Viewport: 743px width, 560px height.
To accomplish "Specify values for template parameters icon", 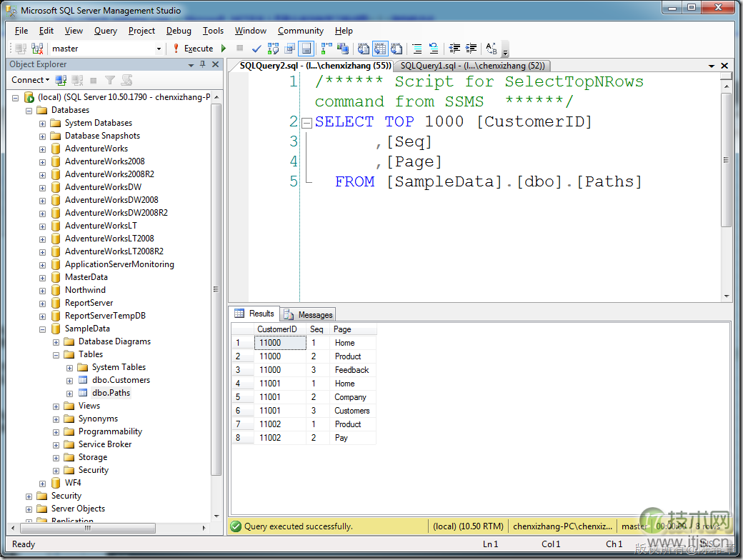I will pos(492,49).
